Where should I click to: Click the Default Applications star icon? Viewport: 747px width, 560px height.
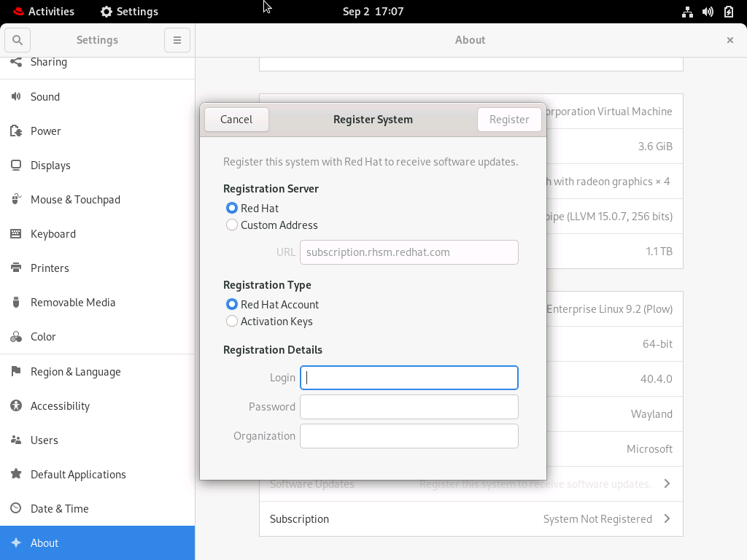coord(16,474)
